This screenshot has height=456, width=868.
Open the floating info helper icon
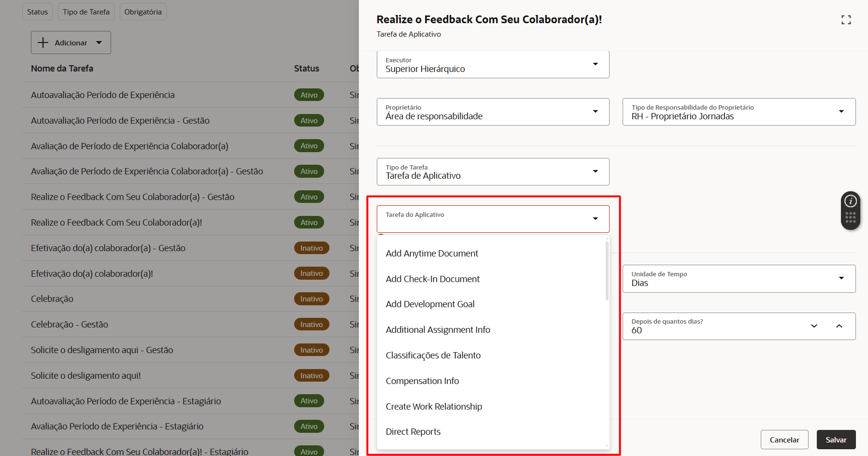[x=850, y=201]
